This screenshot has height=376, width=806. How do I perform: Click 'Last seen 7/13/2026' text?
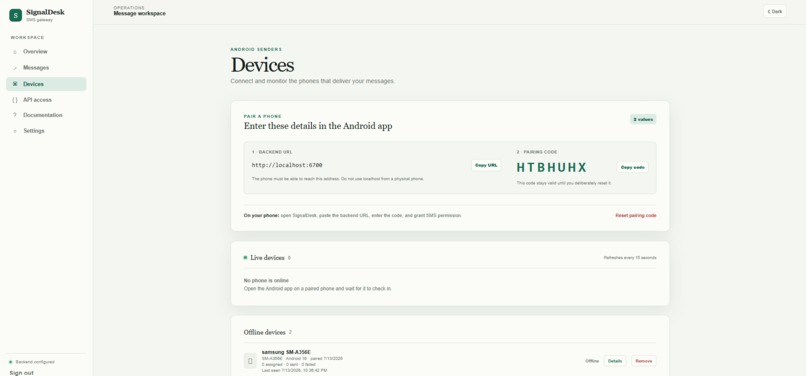click(x=294, y=370)
